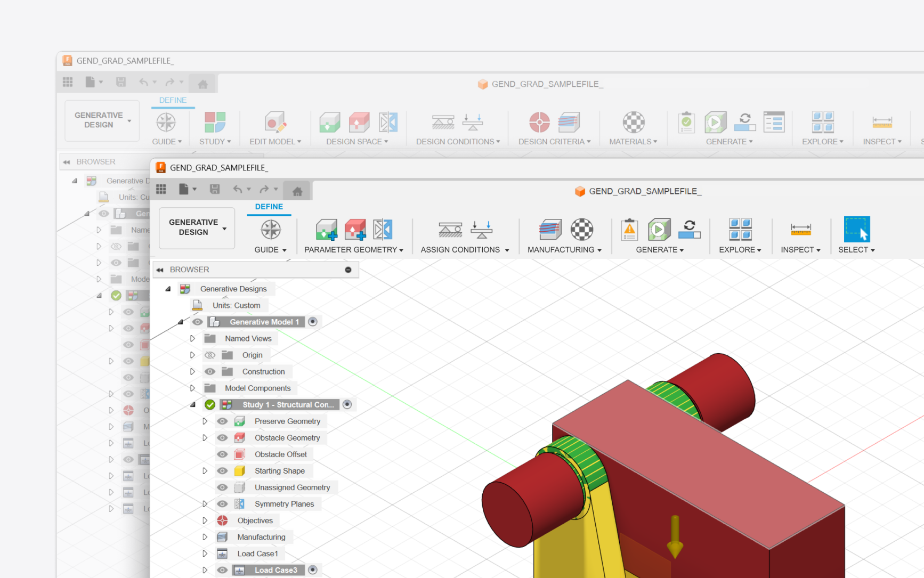Image resolution: width=924 pixels, height=578 pixels.
Task: Expand the Manufacturing tree node
Action: click(x=205, y=537)
